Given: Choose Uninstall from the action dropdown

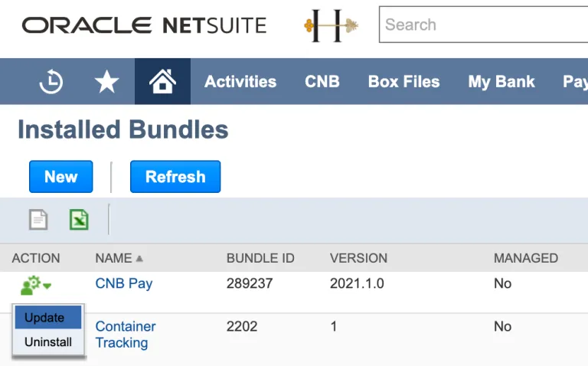Looking at the screenshot, I should 48,341.
